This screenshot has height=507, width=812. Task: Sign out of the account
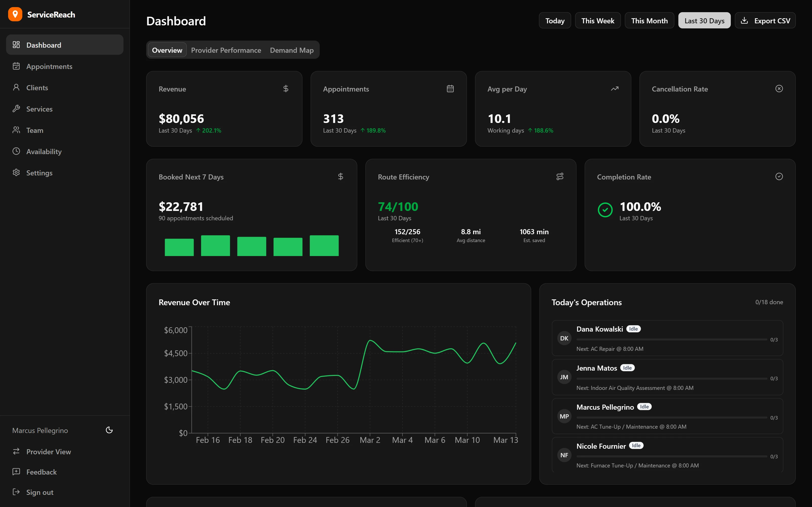point(39,492)
